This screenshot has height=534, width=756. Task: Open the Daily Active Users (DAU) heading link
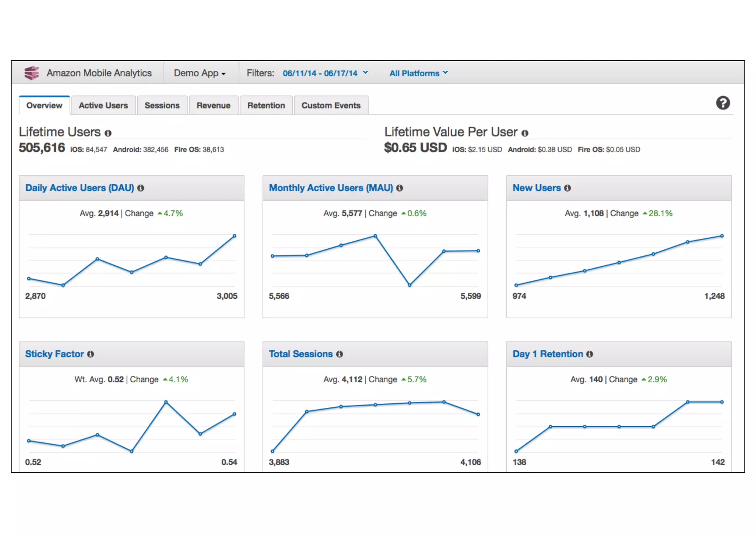[79, 188]
